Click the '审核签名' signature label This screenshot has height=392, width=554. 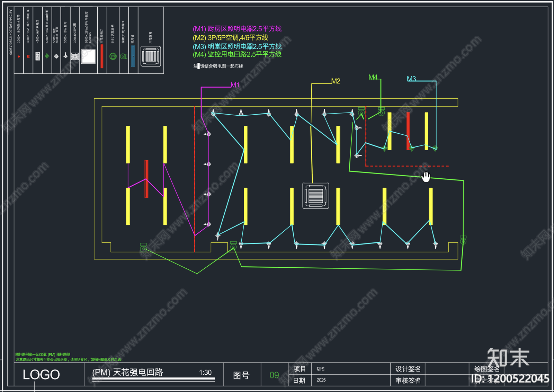click(408, 381)
